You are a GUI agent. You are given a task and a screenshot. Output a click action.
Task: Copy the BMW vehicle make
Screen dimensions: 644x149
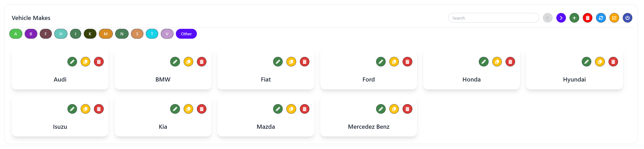tap(188, 62)
